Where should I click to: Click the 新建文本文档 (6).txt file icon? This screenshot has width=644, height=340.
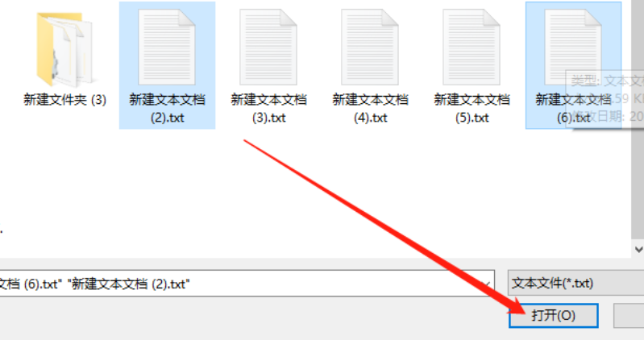point(573,48)
